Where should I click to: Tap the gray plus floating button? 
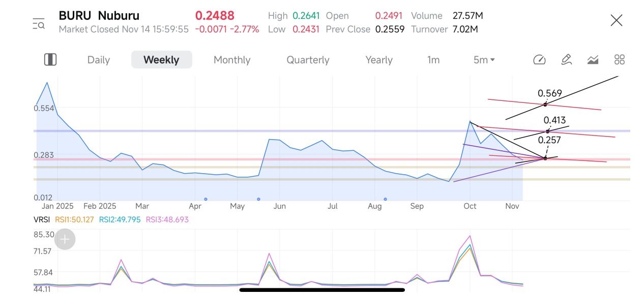tap(65, 239)
